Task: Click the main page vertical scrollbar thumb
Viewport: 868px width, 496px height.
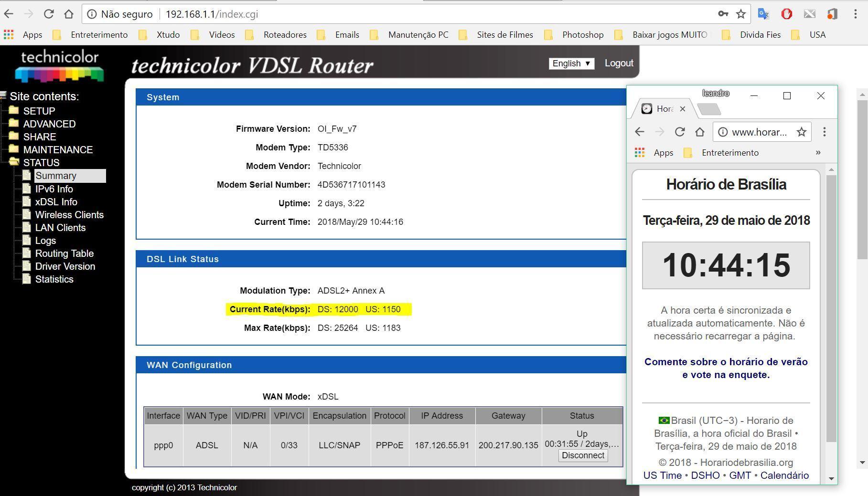Action: pos(862,180)
